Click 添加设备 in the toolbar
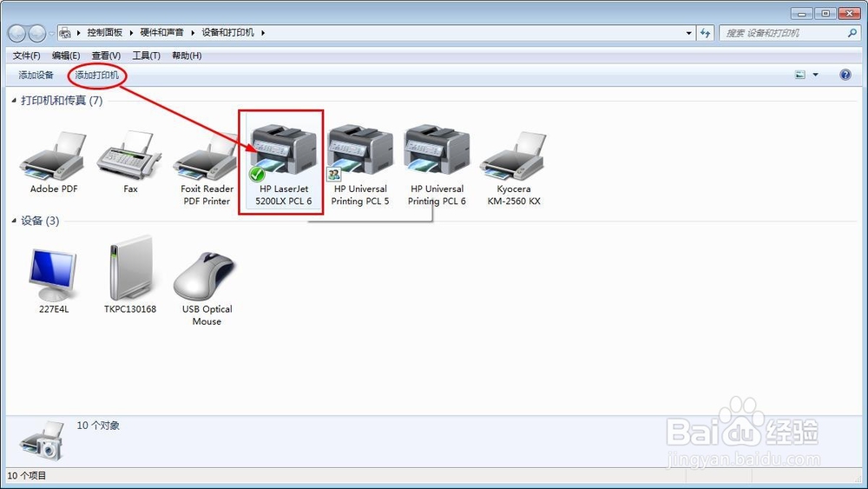The width and height of the screenshot is (868, 489). (x=36, y=75)
